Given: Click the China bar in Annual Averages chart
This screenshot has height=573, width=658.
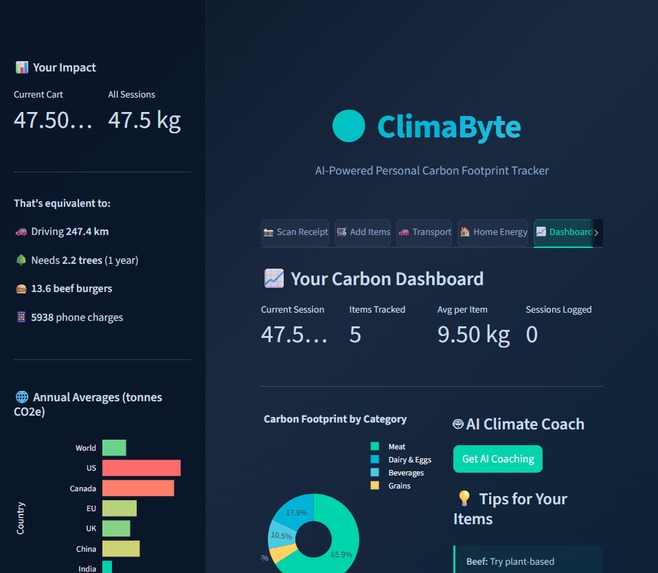Looking at the screenshot, I should 121,548.
